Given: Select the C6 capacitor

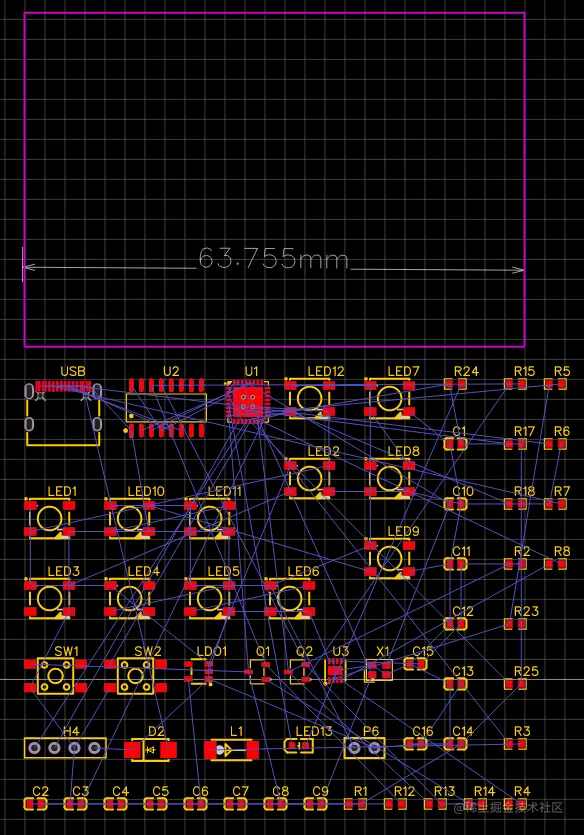Looking at the screenshot, I should pos(195,804).
